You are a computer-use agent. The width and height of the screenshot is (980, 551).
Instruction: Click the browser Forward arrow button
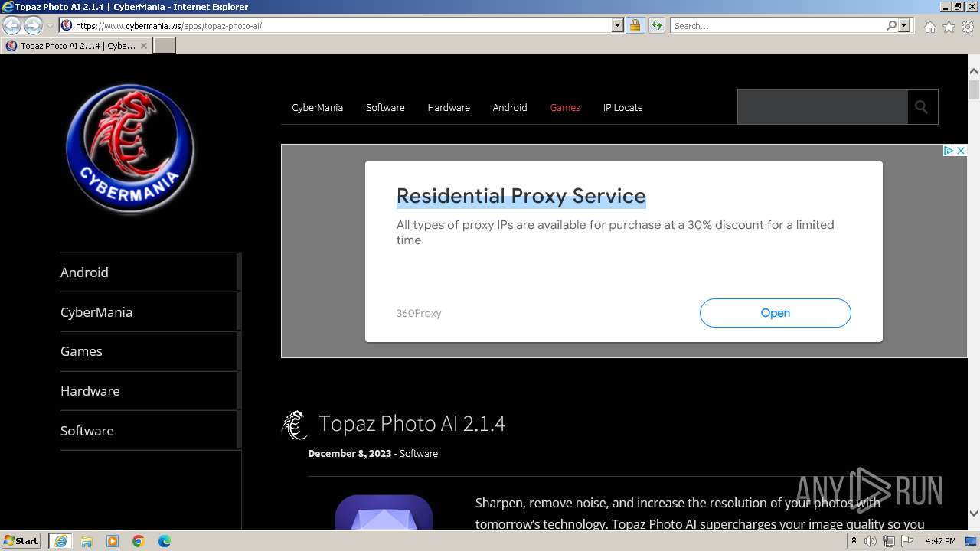[x=33, y=25]
